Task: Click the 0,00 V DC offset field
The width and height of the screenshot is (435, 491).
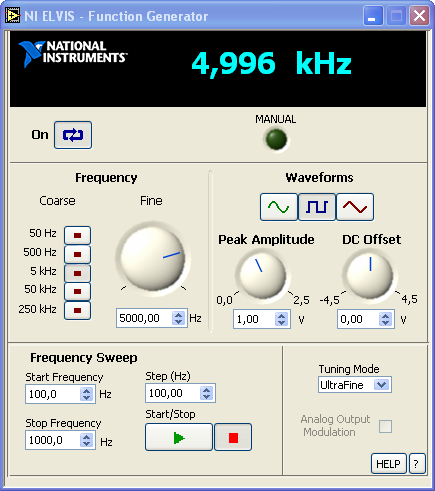Action: 358,319
